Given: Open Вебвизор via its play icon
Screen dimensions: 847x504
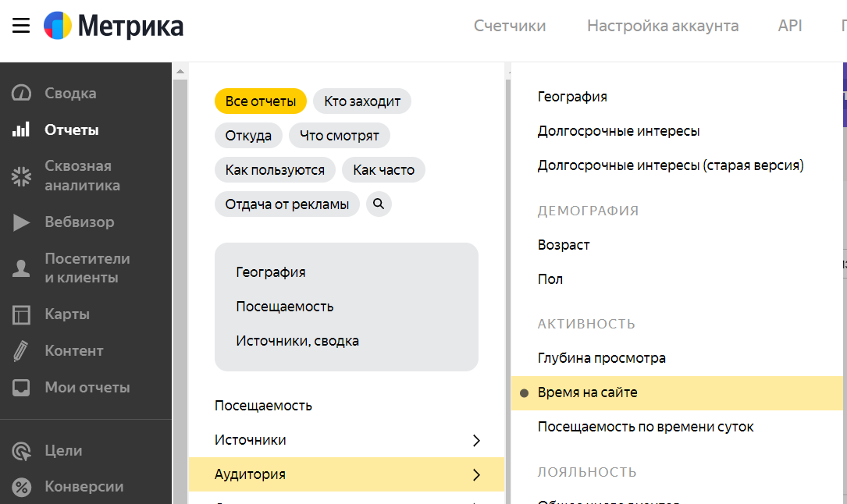Looking at the screenshot, I should 21,222.
